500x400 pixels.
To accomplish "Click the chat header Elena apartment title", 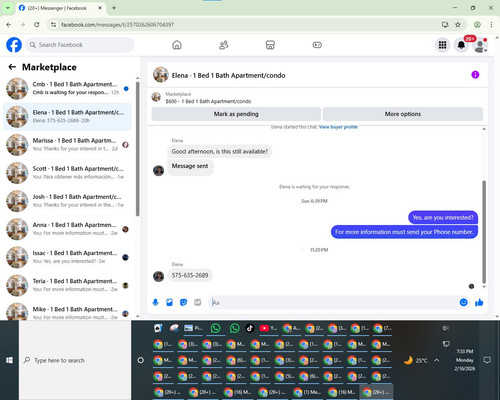I will pyautogui.click(x=228, y=75).
